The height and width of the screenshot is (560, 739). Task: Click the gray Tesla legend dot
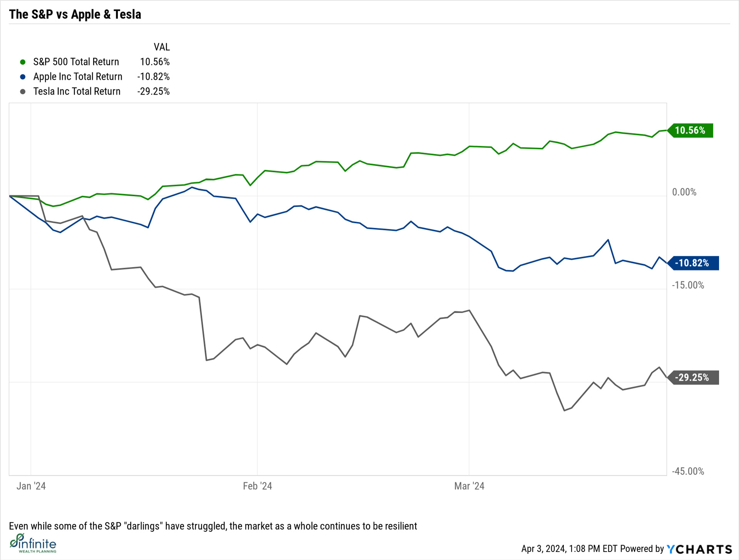[23, 92]
